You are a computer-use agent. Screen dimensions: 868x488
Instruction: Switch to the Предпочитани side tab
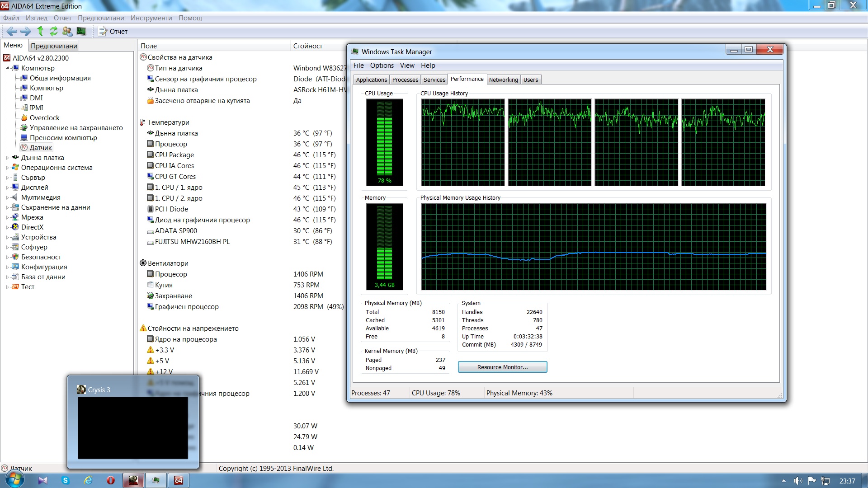tap(54, 46)
